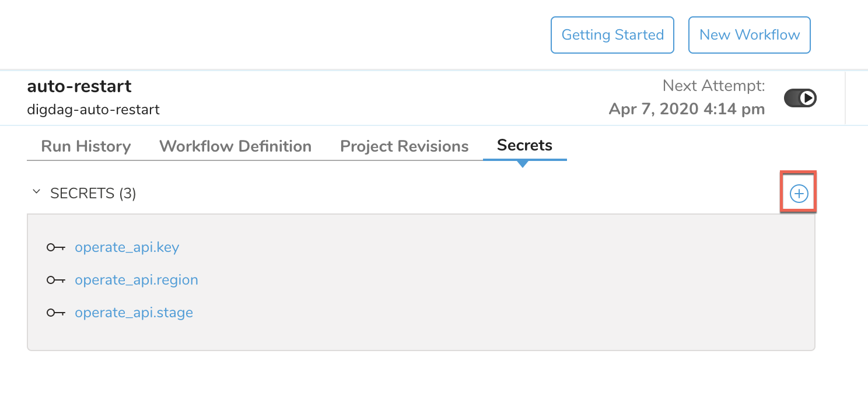Click the key icon beside operate_api.stage
Viewport: 868px width, 396px height.
tap(56, 313)
